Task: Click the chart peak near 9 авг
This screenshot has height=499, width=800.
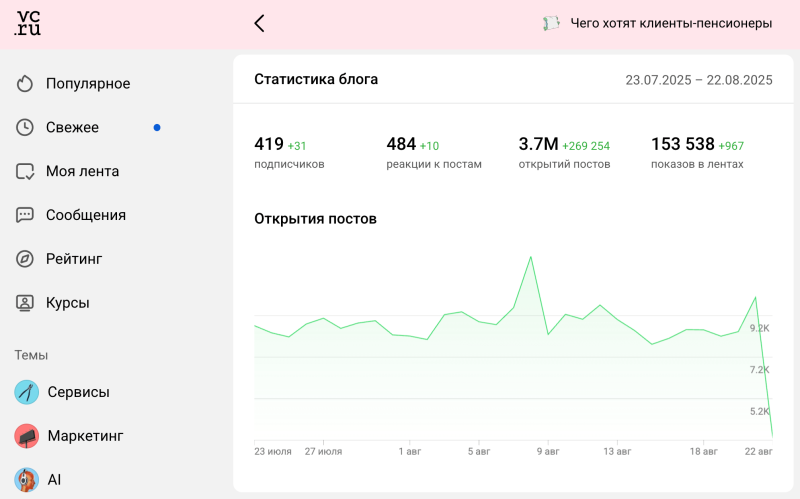Action: point(530,258)
